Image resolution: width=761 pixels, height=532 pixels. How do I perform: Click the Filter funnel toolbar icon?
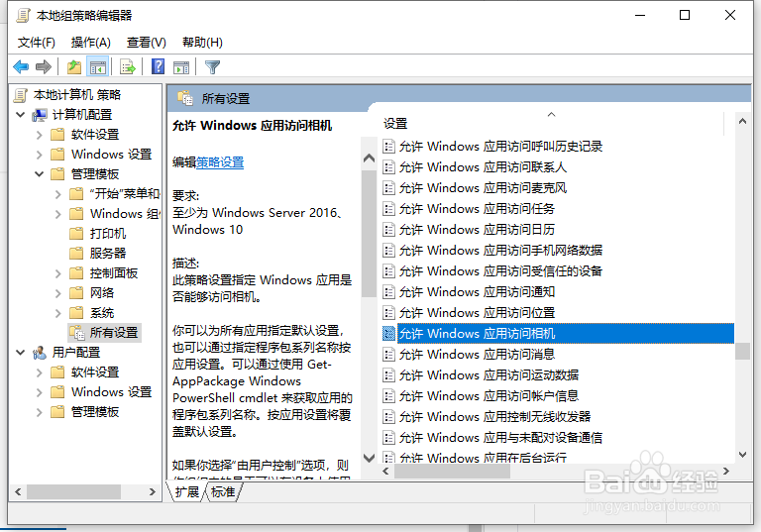coord(213,67)
